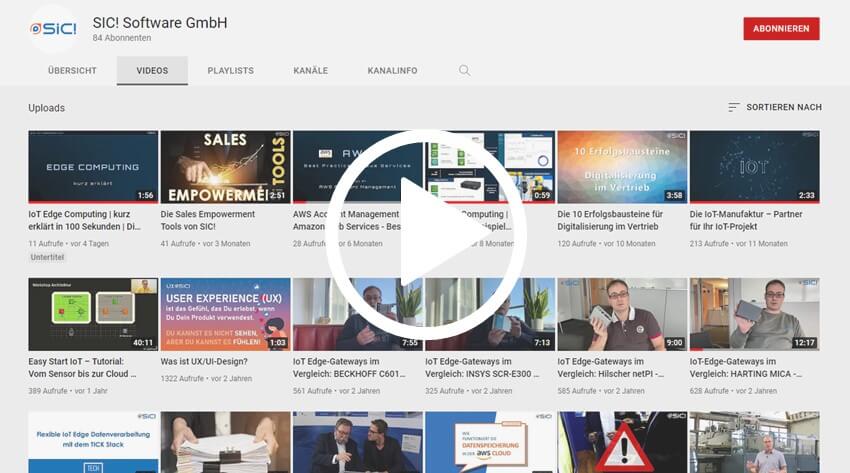Select the Videos tab
The width and height of the screenshot is (850, 473).
tap(152, 70)
